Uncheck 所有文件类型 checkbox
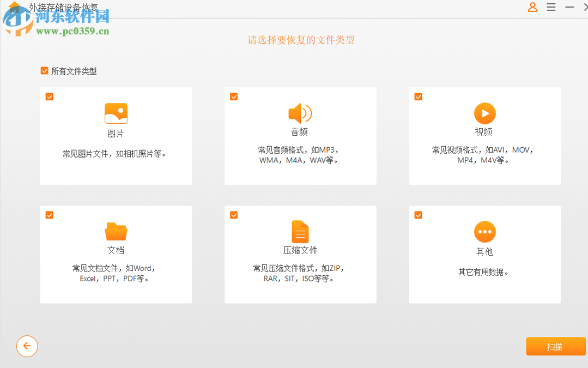Viewport: 588px width, 368px height. coord(44,70)
